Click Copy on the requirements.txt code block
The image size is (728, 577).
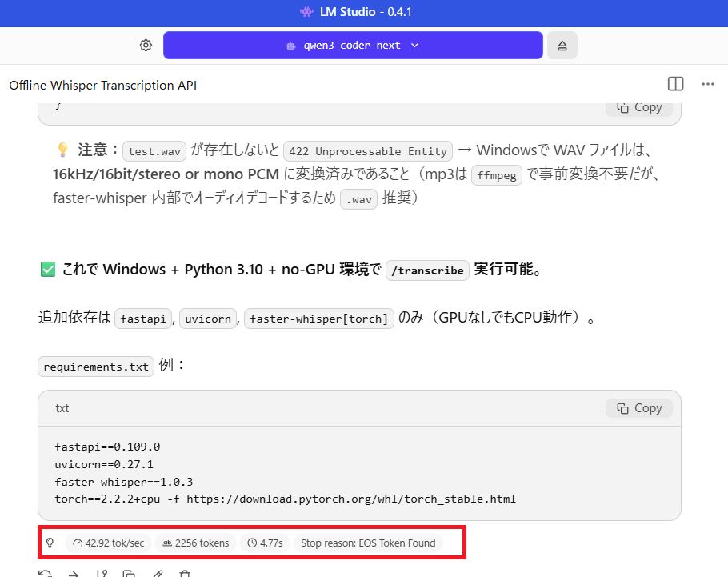coord(638,408)
